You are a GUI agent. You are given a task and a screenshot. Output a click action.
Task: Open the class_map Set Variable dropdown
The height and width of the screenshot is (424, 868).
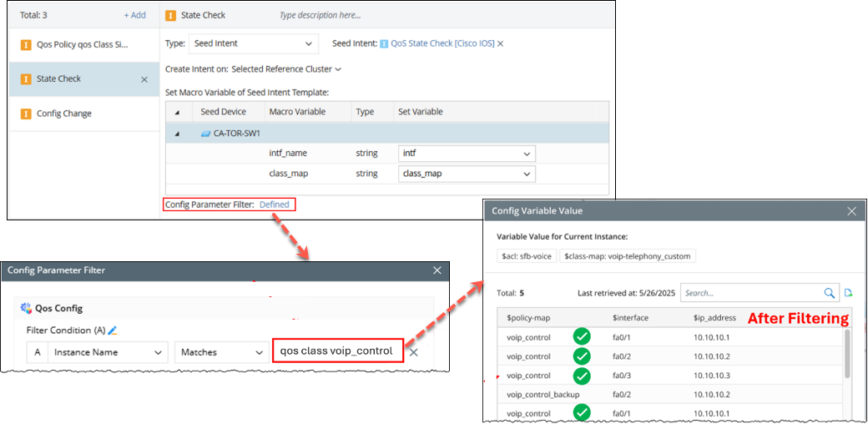click(467, 174)
